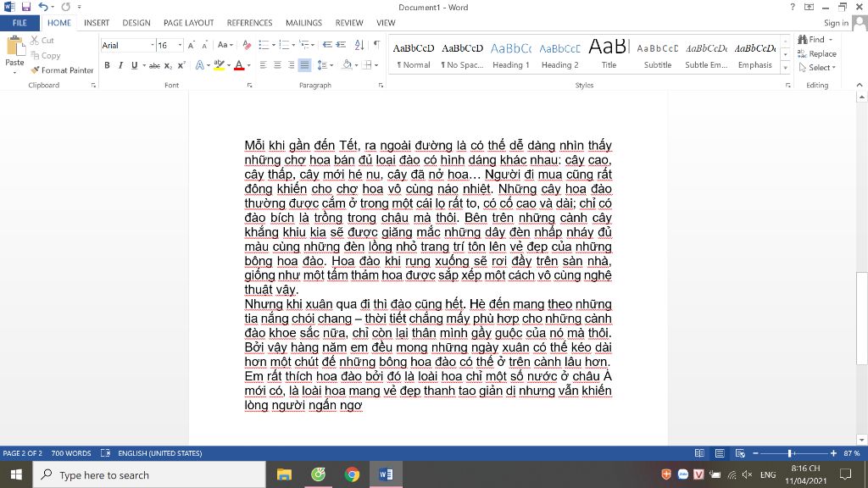Sort the selected paragraphs
This screenshot has width=868, height=488.
point(359,46)
